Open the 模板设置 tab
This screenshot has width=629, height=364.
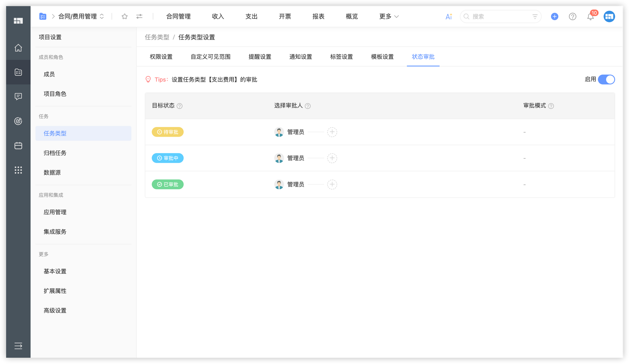[x=382, y=57]
